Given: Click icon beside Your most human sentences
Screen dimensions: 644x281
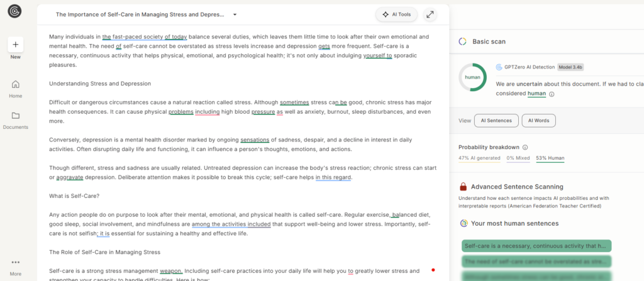Looking at the screenshot, I should (x=464, y=224).
